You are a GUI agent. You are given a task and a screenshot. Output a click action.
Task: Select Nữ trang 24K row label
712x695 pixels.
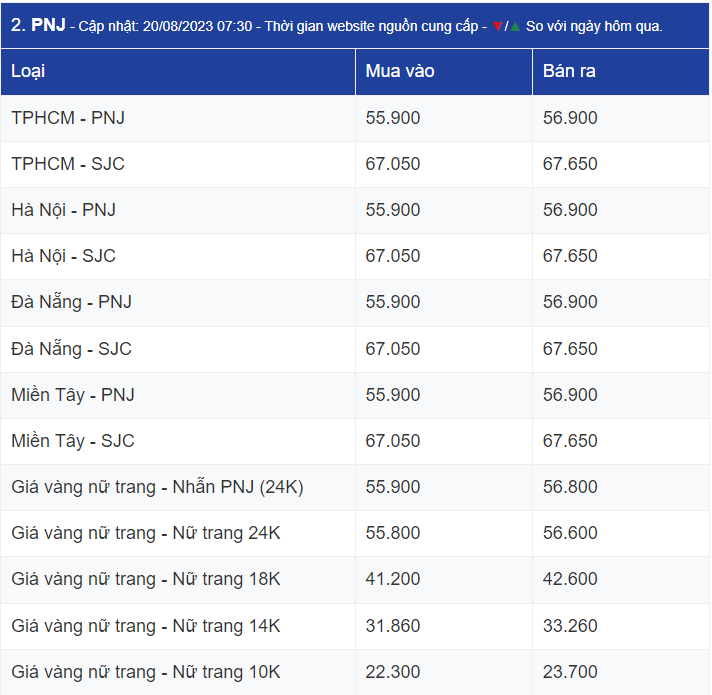point(145,533)
